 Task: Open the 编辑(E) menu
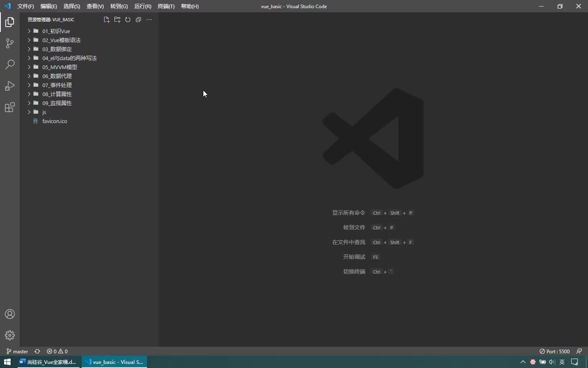tap(49, 6)
